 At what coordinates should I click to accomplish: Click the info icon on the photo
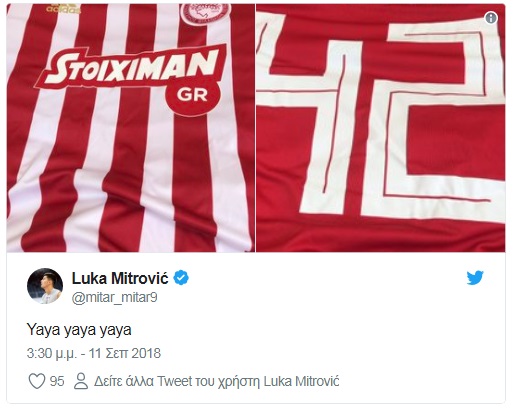[491, 18]
